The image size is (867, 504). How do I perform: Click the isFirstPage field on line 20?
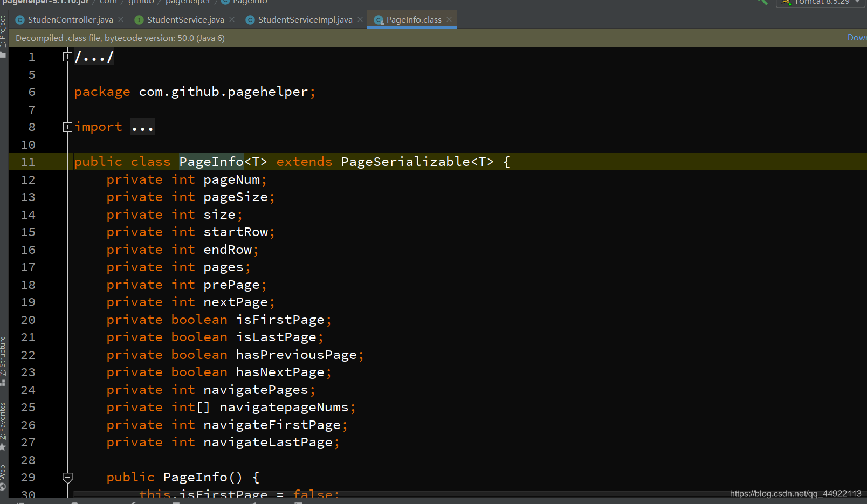(x=280, y=320)
